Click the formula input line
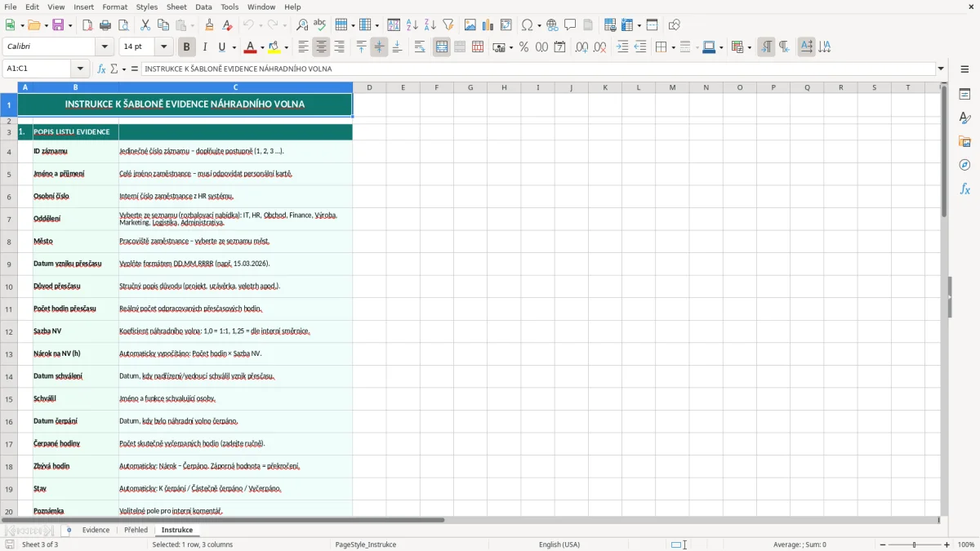 [538, 69]
